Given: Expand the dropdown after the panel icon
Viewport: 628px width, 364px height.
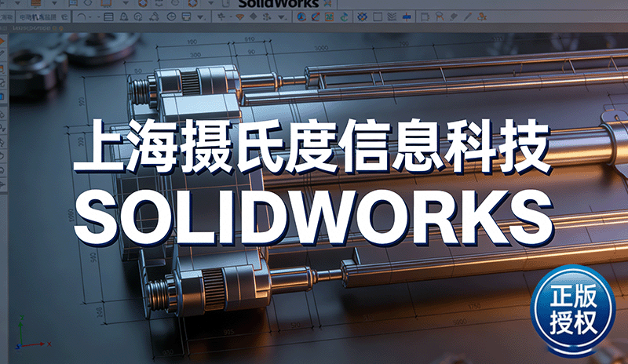Looking at the screenshot, I should [201, 16].
